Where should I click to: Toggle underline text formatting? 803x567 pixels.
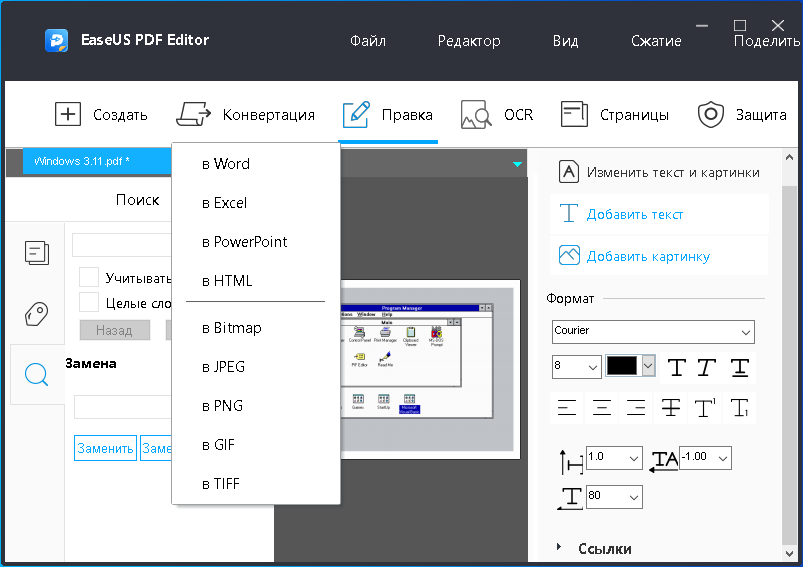click(x=739, y=367)
